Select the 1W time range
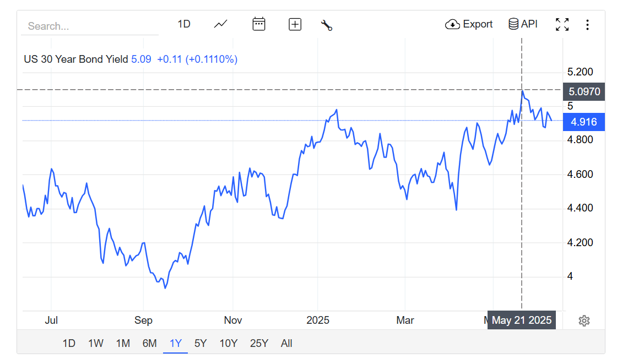 coord(96,344)
